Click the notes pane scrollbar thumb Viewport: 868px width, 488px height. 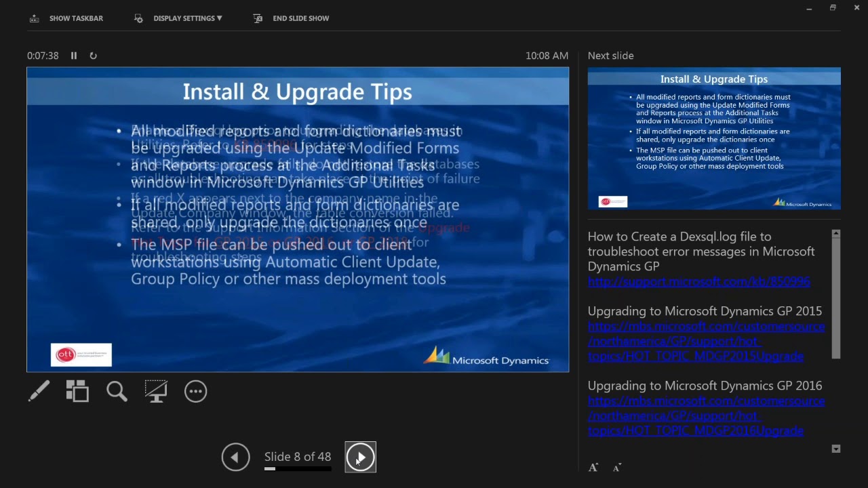tap(835, 298)
